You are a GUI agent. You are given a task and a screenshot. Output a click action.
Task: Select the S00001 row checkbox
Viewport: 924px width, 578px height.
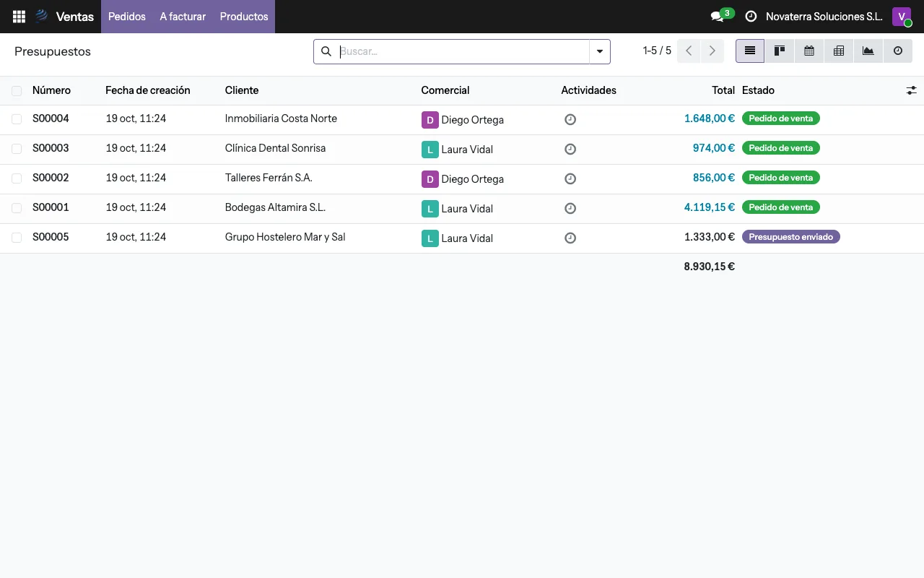[x=17, y=208]
